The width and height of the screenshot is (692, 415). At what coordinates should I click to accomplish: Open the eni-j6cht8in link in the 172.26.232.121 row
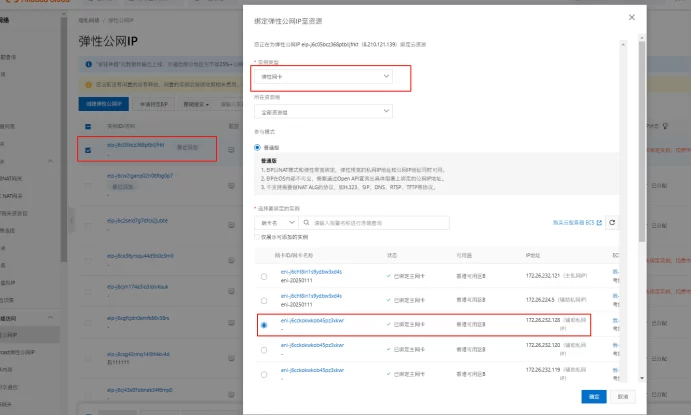pyautogui.click(x=311, y=272)
